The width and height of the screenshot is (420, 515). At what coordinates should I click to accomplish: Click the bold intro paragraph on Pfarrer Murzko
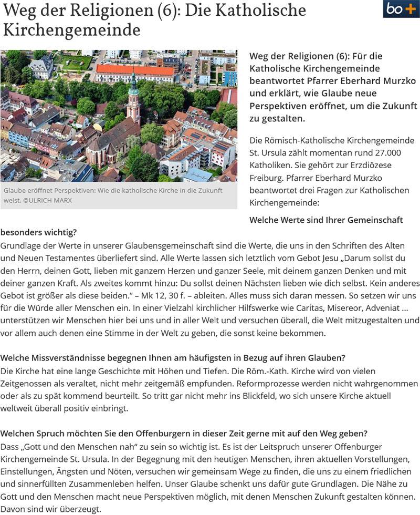point(333,87)
